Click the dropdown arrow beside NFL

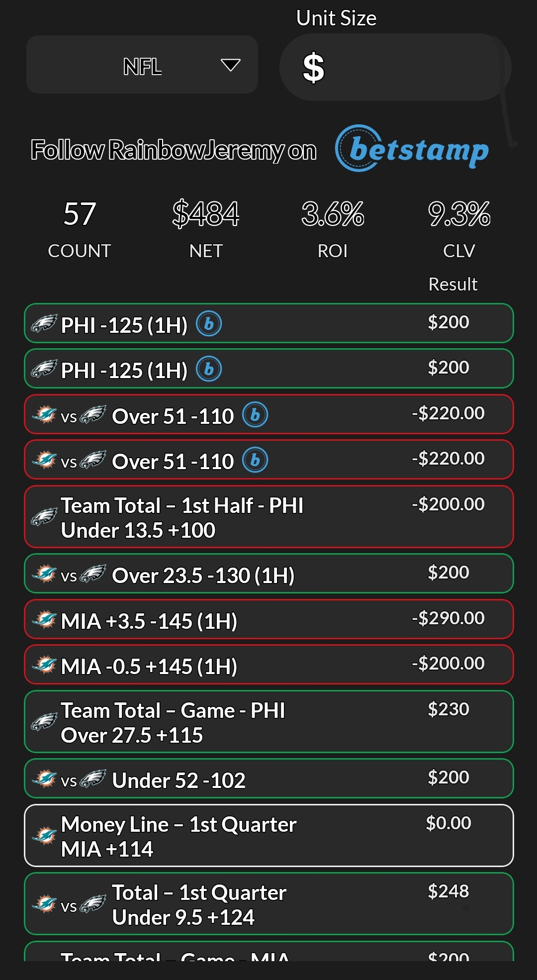tap(231, 65)
